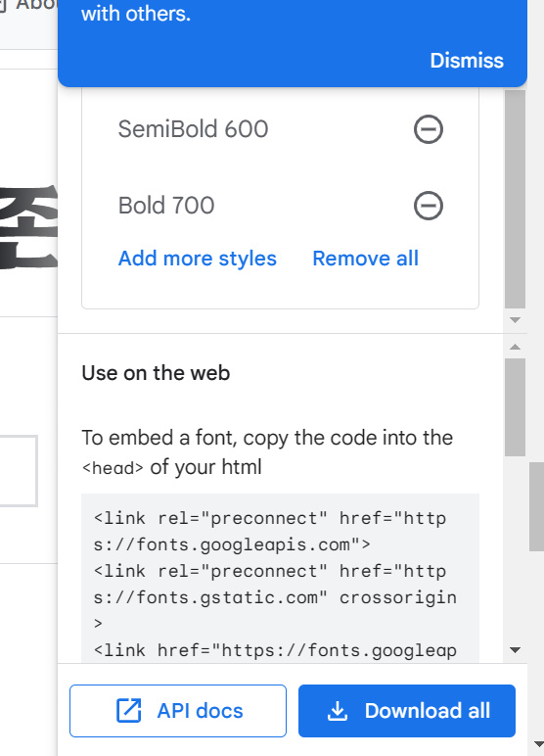This screenshot has height=756, width=544.
Task: Select the Bold 700 style label
Action: coord(166,206)
